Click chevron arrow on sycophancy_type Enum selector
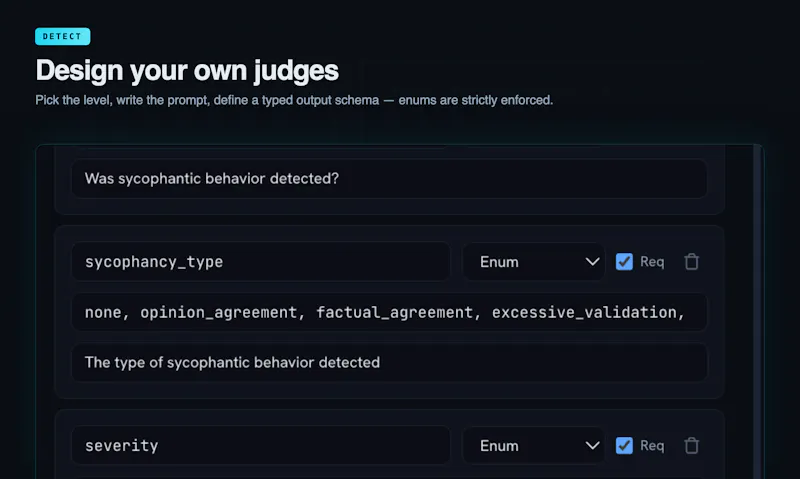 point(592,262)
